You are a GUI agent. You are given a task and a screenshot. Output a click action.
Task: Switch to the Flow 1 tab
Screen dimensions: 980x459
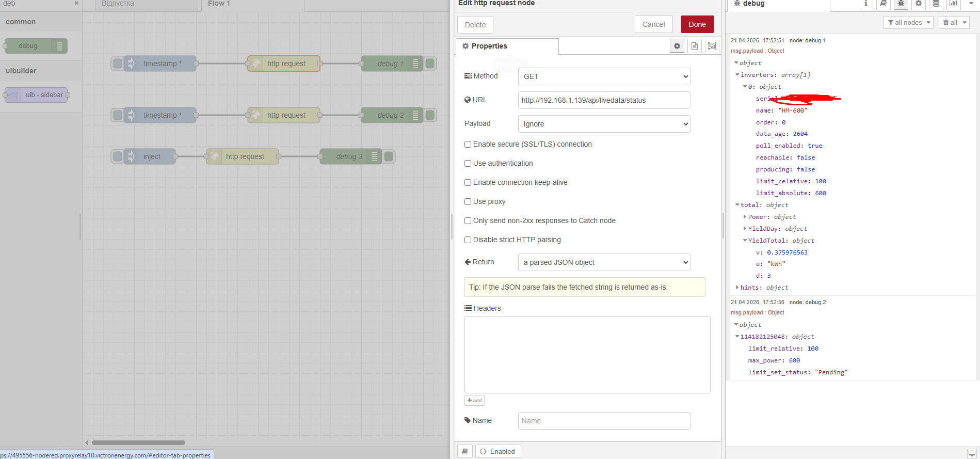click(219, 4)
